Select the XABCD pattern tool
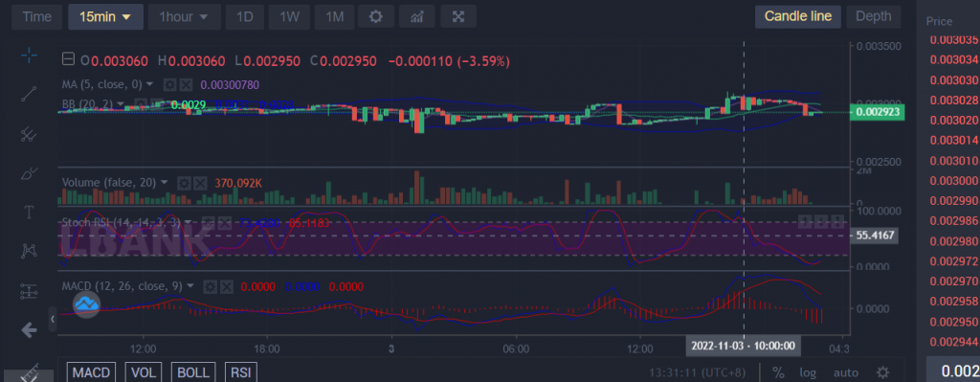This screenshot has width=980, height=382. pyautogui.click(x=29, y=251)
